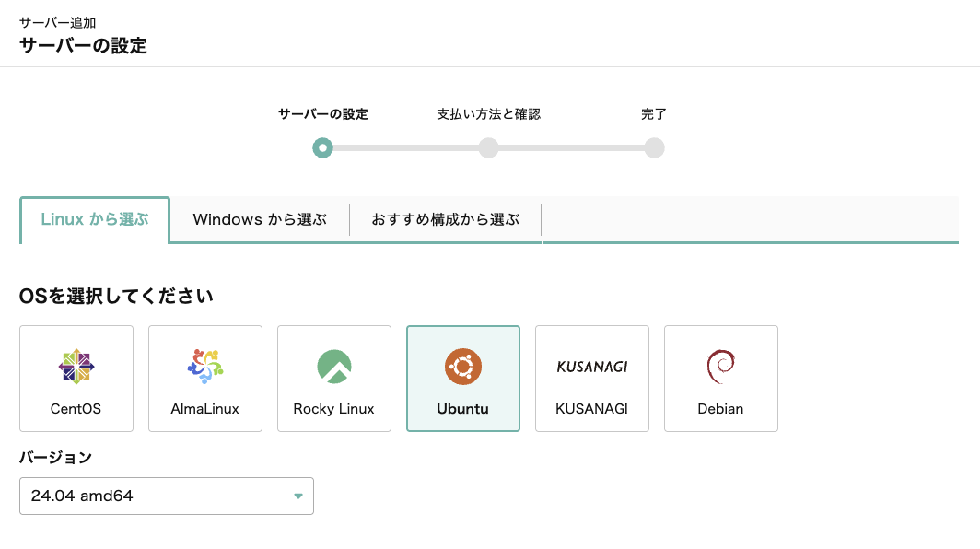Pick the Rocky Linux mountain icon

334,367
